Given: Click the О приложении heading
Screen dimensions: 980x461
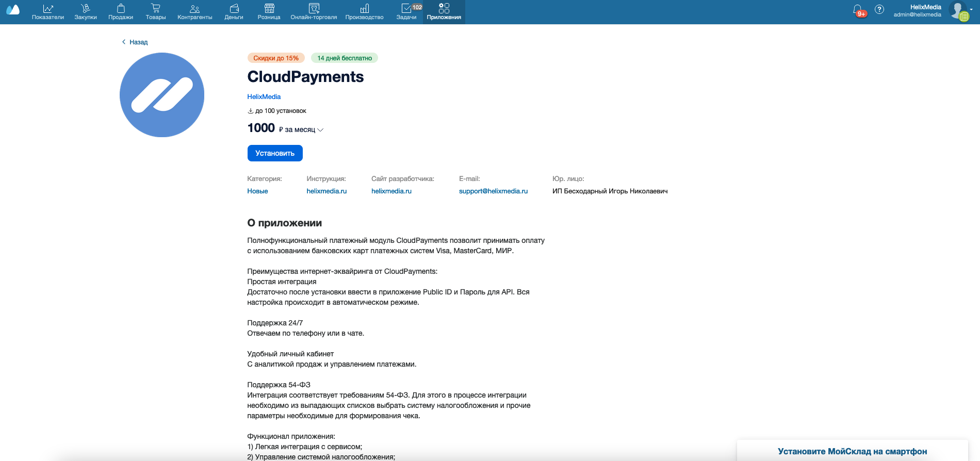Looking at the screenshot, I should click(x=285, y=223).
